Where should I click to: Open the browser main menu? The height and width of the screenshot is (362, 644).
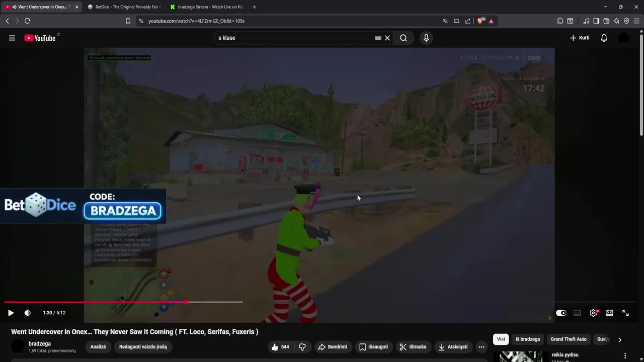pyautogui.click(x=636, y=21)
